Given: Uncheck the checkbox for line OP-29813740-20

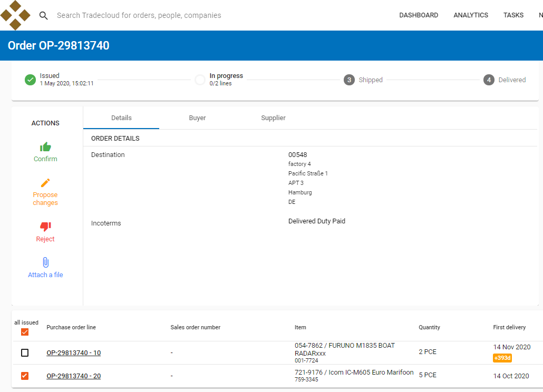Looking at the screenshot, I should click(24, 376).
